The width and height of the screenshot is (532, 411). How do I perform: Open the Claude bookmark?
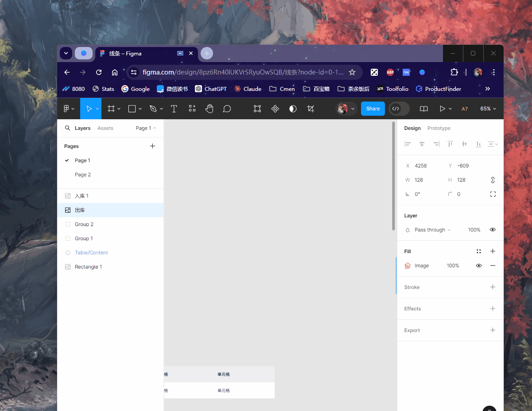point(248,89)
